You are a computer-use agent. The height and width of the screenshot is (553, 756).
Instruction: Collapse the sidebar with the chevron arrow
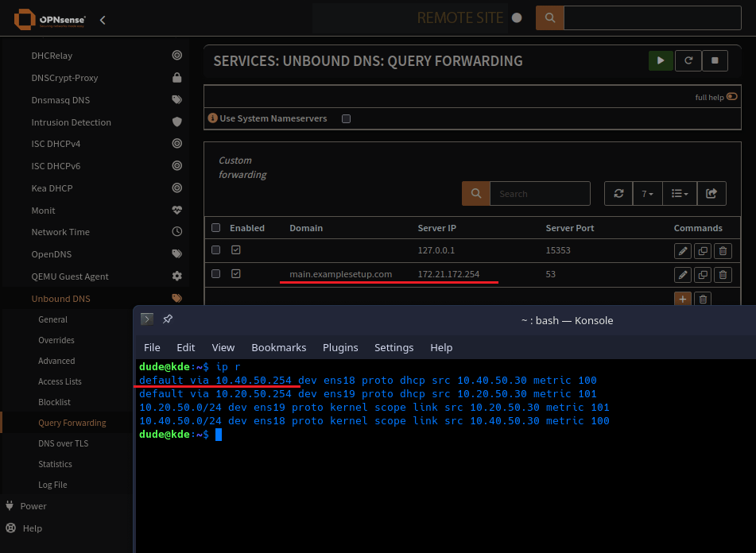coord(103,20)
